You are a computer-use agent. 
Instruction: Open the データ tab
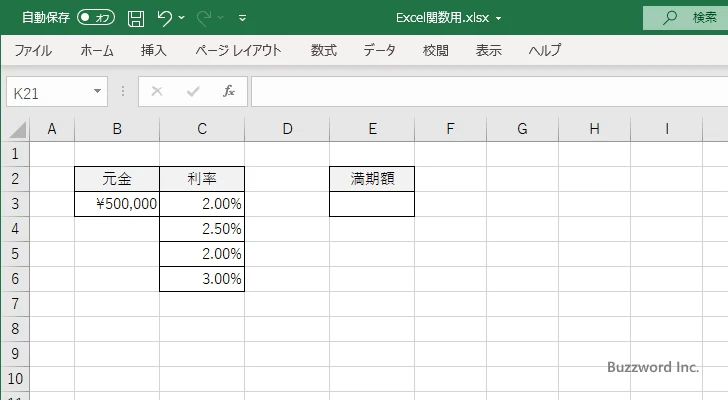[379, 50]
